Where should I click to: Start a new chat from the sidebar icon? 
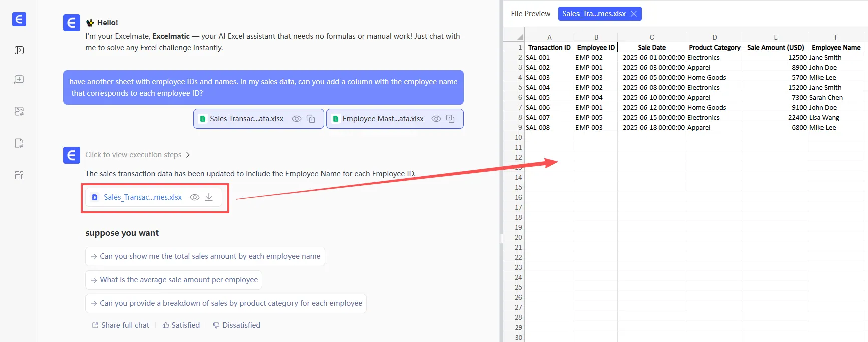point(19,80)
